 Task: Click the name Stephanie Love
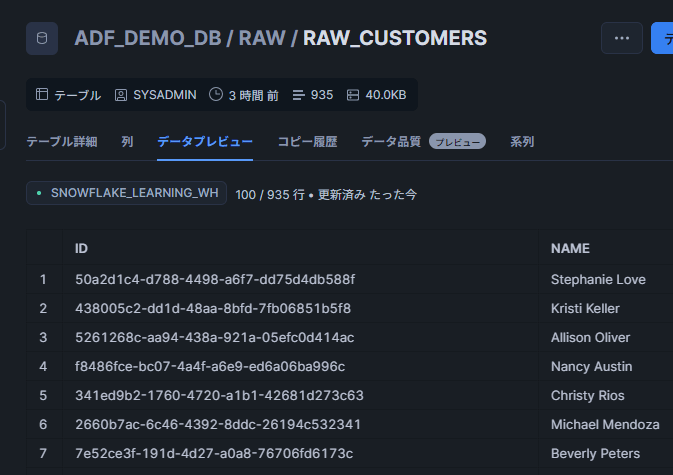tap(598, 279)
